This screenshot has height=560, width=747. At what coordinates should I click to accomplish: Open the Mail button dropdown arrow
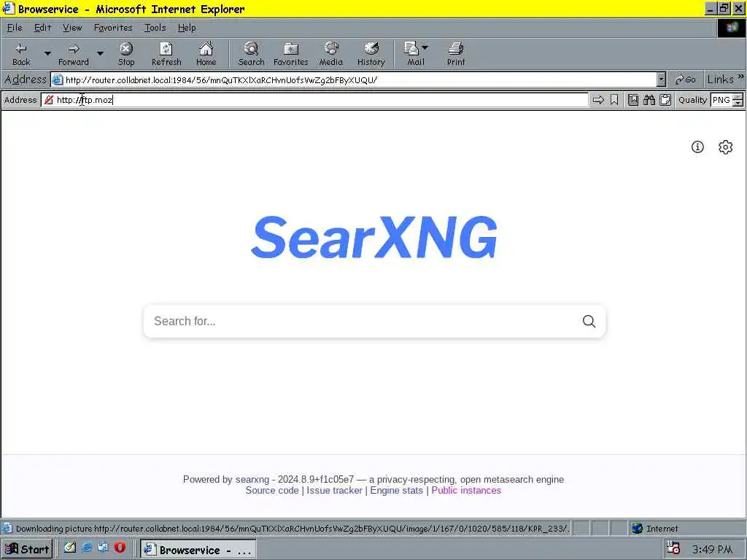click(425, 47)
